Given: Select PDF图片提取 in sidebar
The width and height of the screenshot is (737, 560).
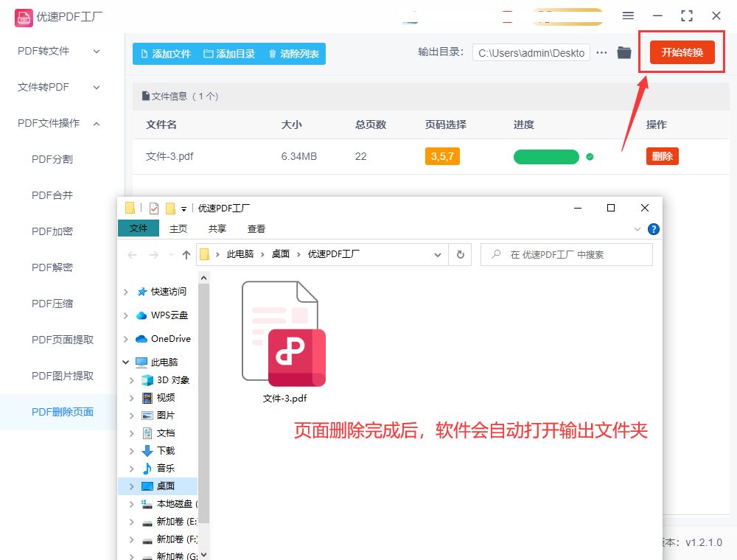Looking at the screenshot, I should tap(63, 376).
